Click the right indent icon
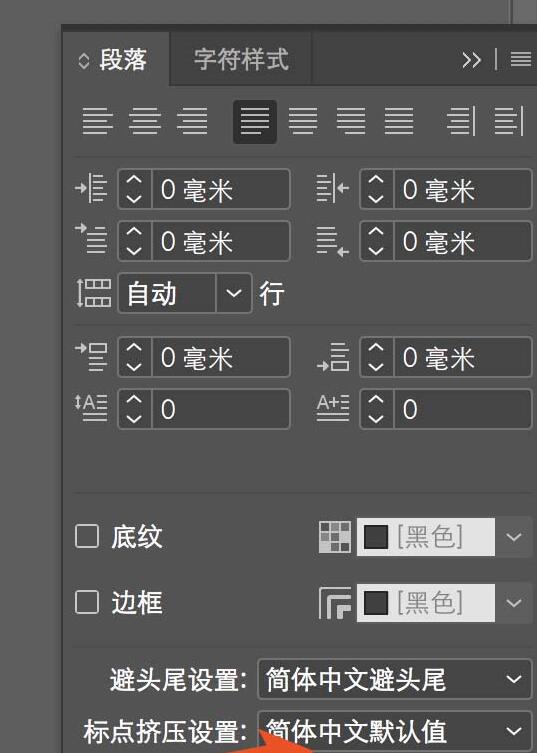 coord(332,189)
